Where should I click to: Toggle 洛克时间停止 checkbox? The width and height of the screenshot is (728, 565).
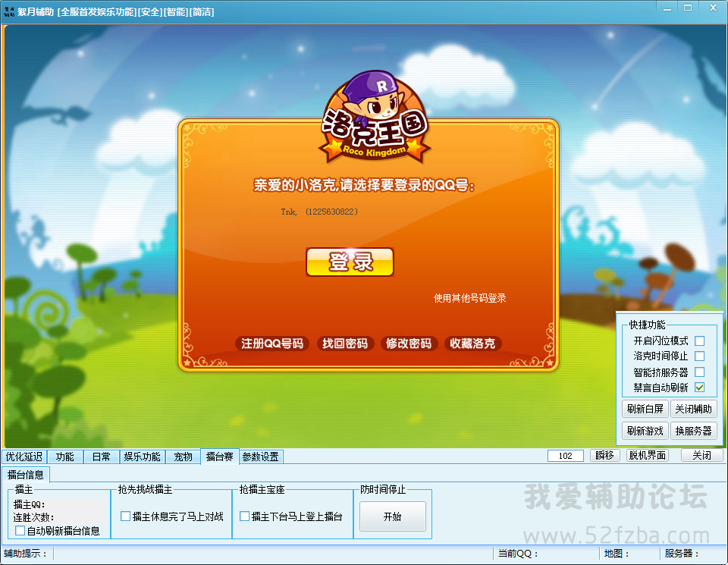700,356
